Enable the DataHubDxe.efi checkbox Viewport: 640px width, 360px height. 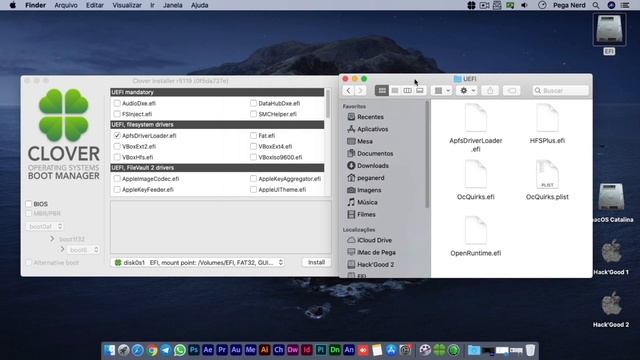tap(253, 103)
